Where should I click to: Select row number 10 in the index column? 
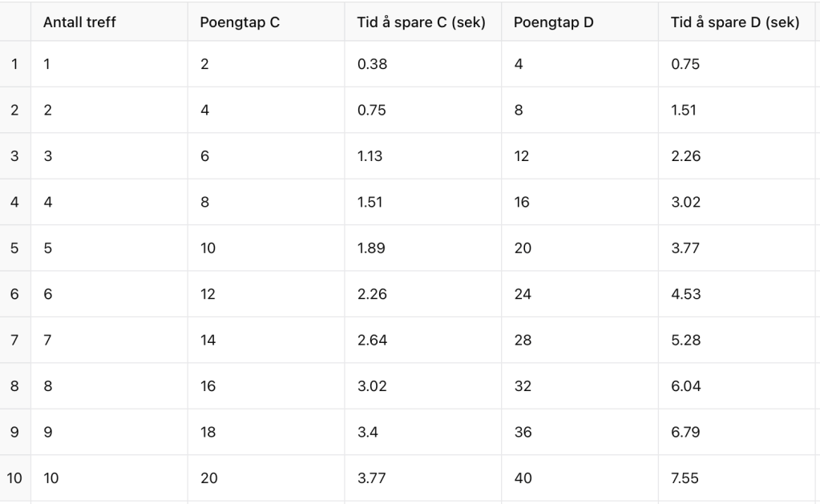pyautogui.click(x=14, y=478)
